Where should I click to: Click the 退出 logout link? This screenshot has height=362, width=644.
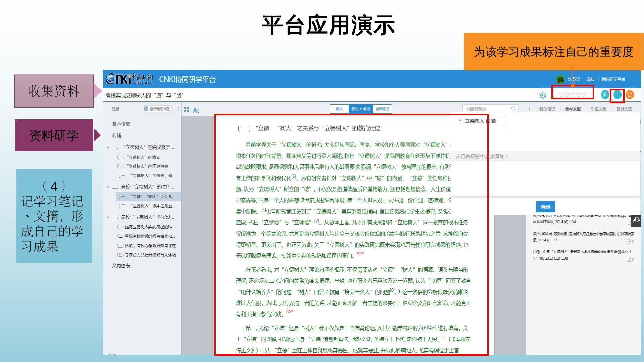[591, 79]
